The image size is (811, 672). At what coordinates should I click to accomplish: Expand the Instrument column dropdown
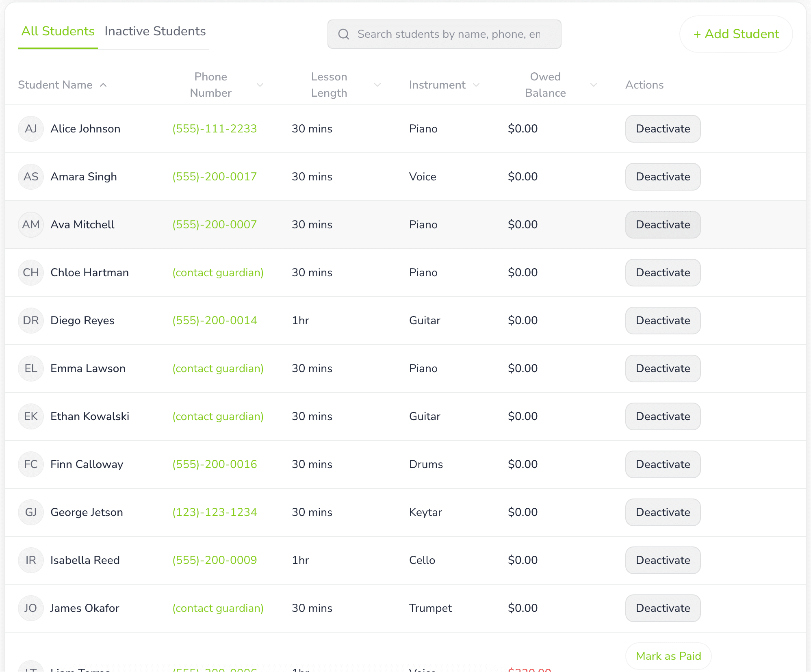[x=477, y=85]
